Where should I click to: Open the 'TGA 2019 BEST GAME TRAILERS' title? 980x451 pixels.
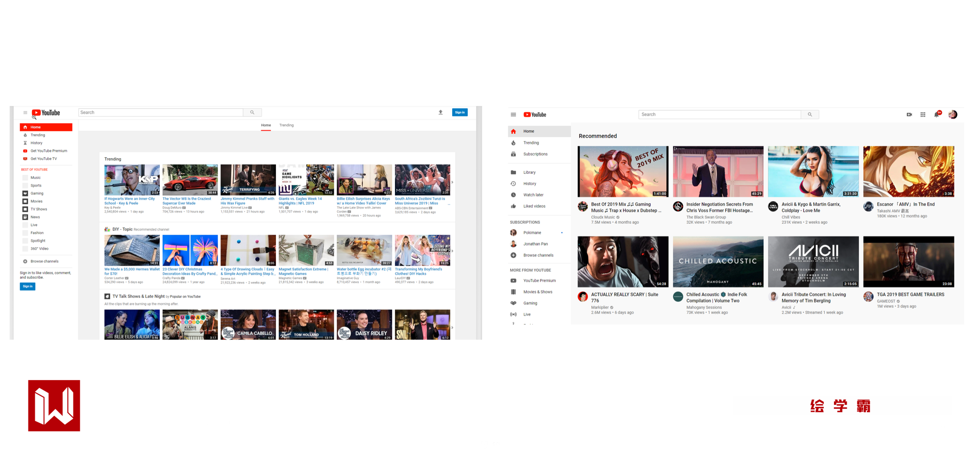[x=910, y=295]
